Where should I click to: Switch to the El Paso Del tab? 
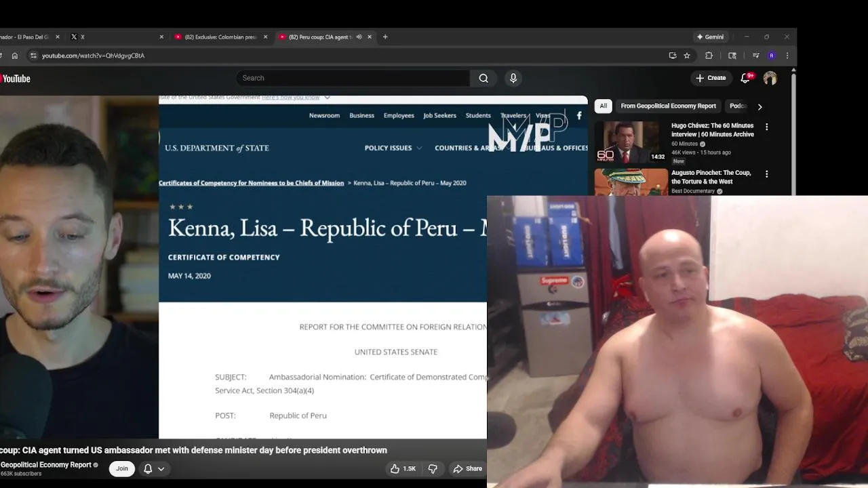pos(27,37)
